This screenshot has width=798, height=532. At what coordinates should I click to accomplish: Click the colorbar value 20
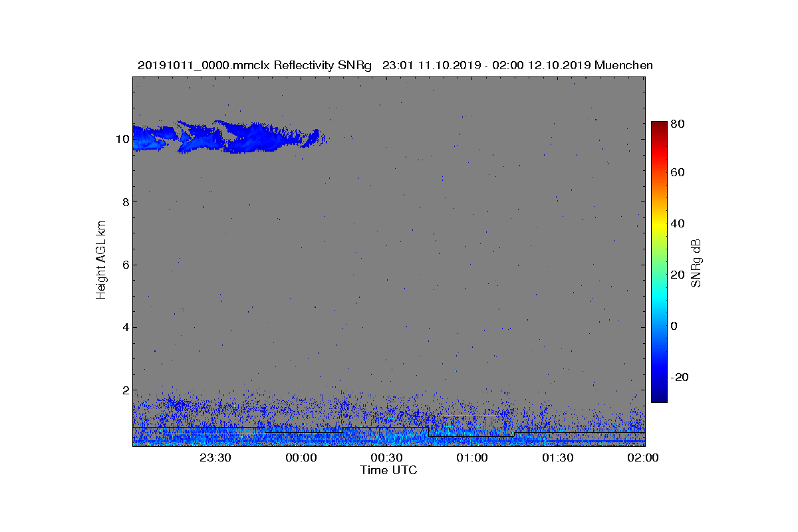click(x=678, y=275)
